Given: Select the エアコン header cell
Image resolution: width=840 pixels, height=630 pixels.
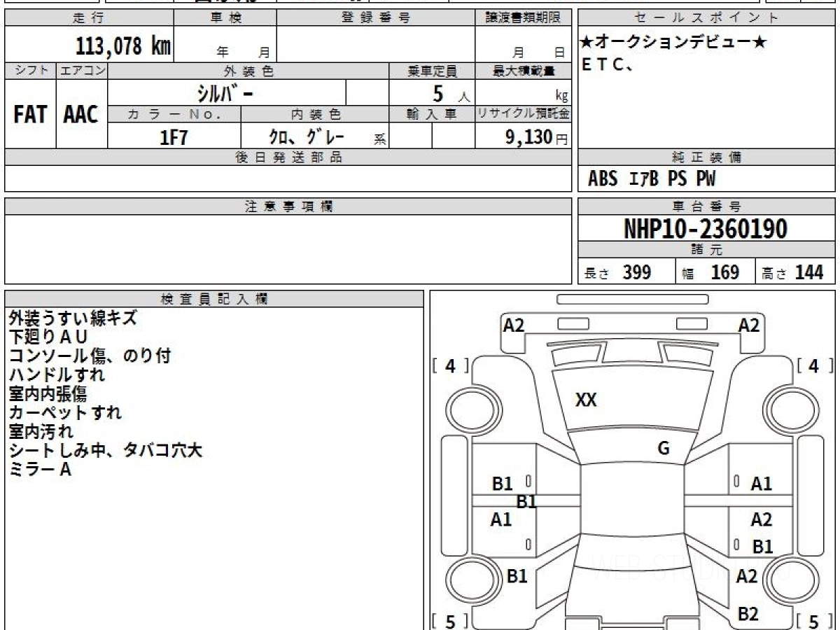Looking at the screenshot, I should [82, 71].
